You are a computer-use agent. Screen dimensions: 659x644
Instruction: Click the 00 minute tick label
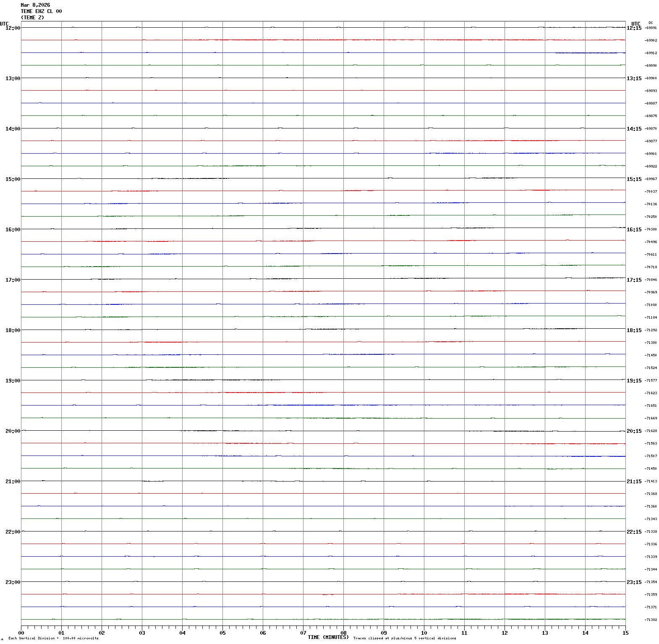[x=21, y=633]
